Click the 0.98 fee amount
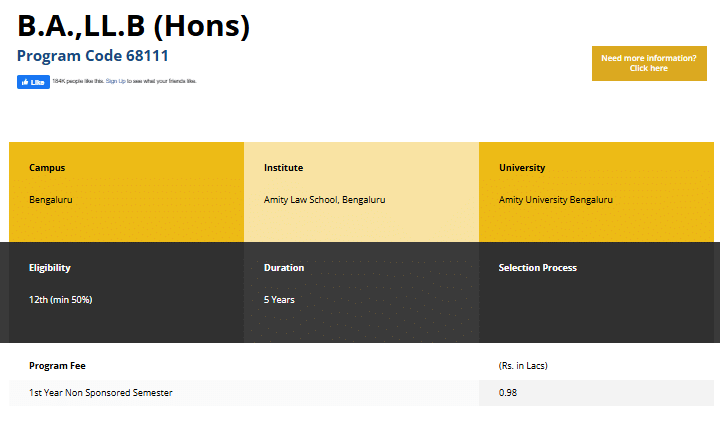Screen dimensions: 720x428 pyautogui.click(x=508, y=393)
